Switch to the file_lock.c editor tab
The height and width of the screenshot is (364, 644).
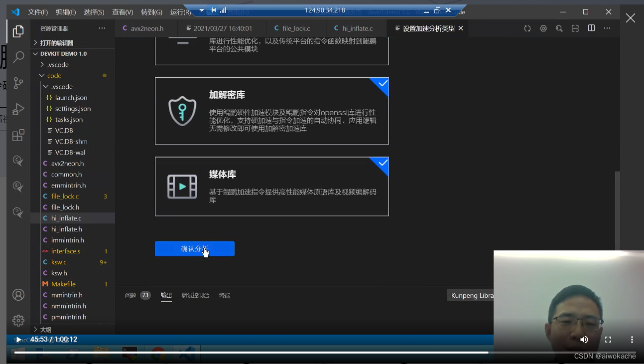tap(296, 28)
